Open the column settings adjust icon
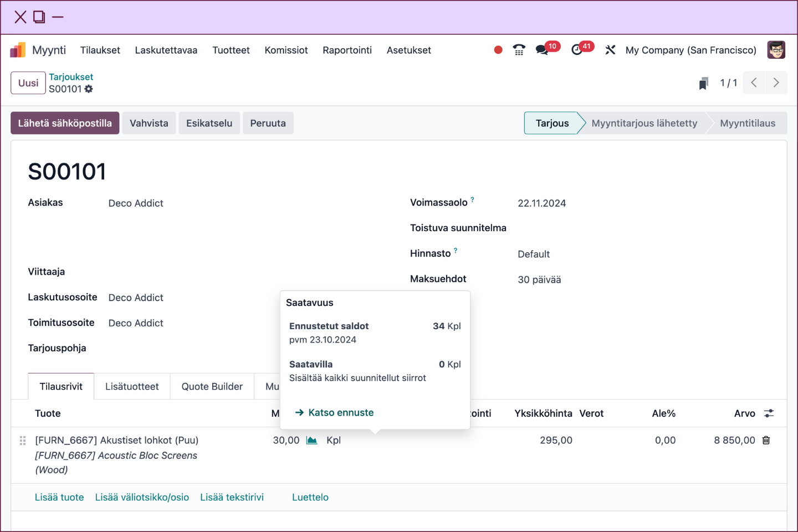This screenshot has width=798, height=532. (x=769, y=413)
